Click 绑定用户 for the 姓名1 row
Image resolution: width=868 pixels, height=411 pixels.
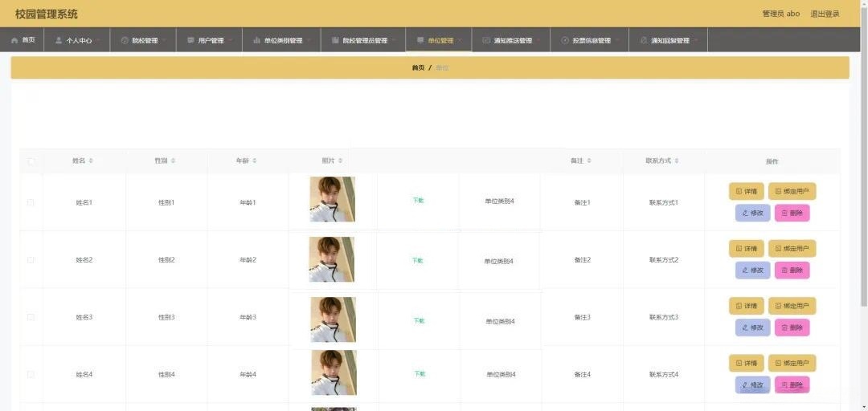(792, 191)
